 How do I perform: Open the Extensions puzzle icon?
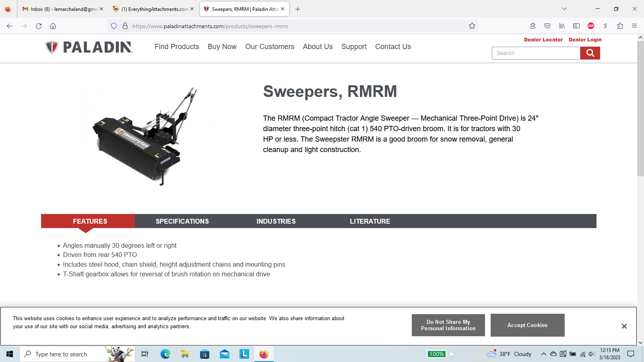coord(620,26)
